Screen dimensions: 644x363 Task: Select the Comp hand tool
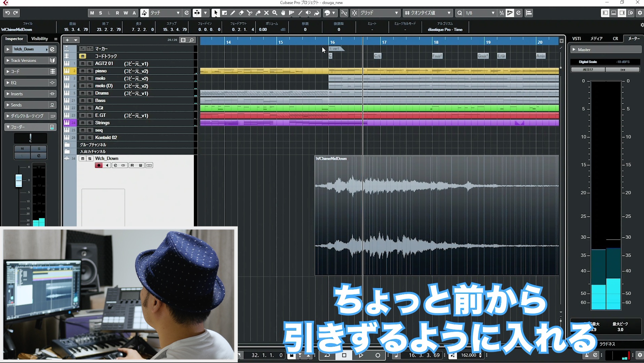coord(283,13)
